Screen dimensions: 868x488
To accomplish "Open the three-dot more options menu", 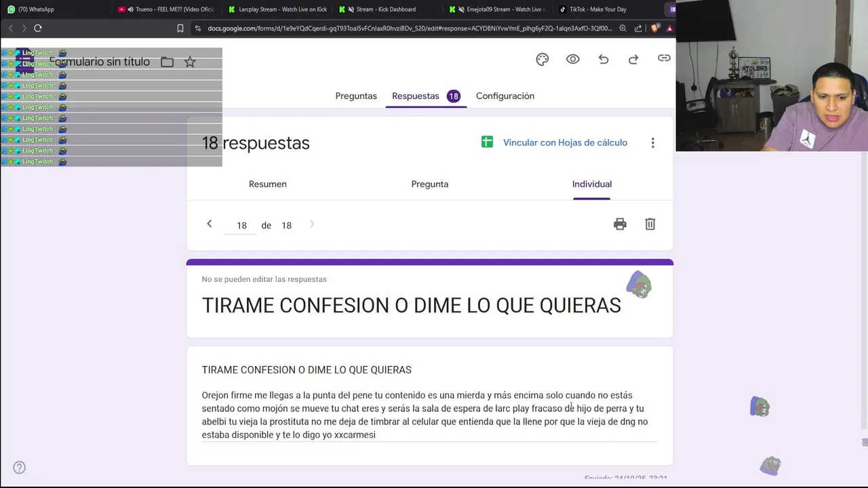I will point(653,143).
